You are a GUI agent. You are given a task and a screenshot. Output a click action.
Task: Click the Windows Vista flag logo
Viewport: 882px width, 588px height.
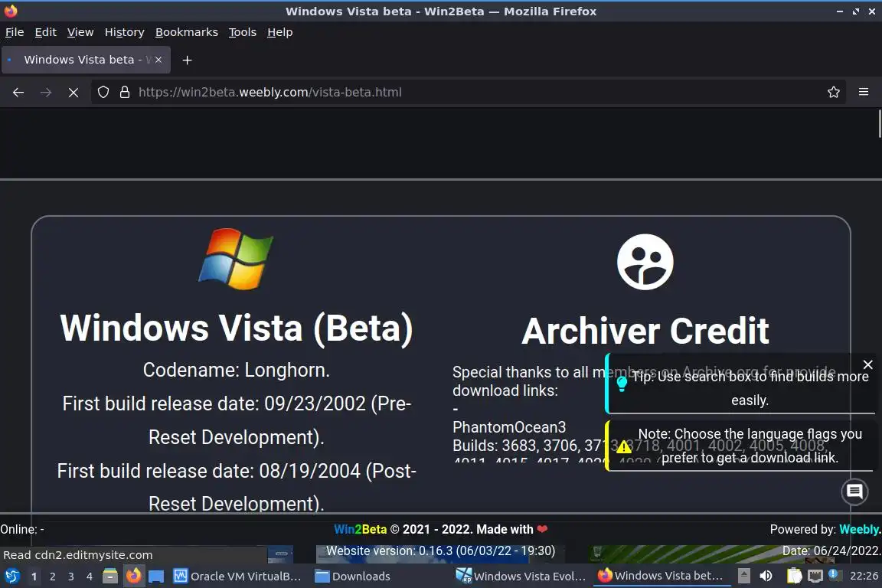point(237,259)
